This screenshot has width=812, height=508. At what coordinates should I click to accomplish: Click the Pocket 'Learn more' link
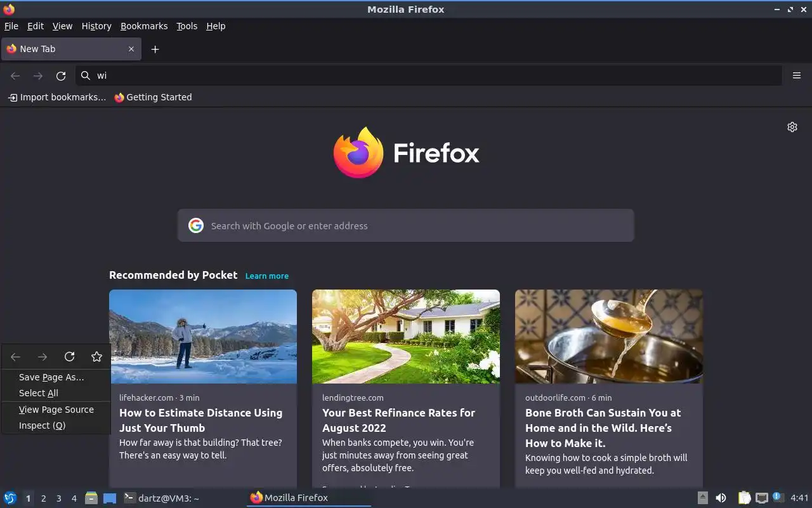click(267, 276)
